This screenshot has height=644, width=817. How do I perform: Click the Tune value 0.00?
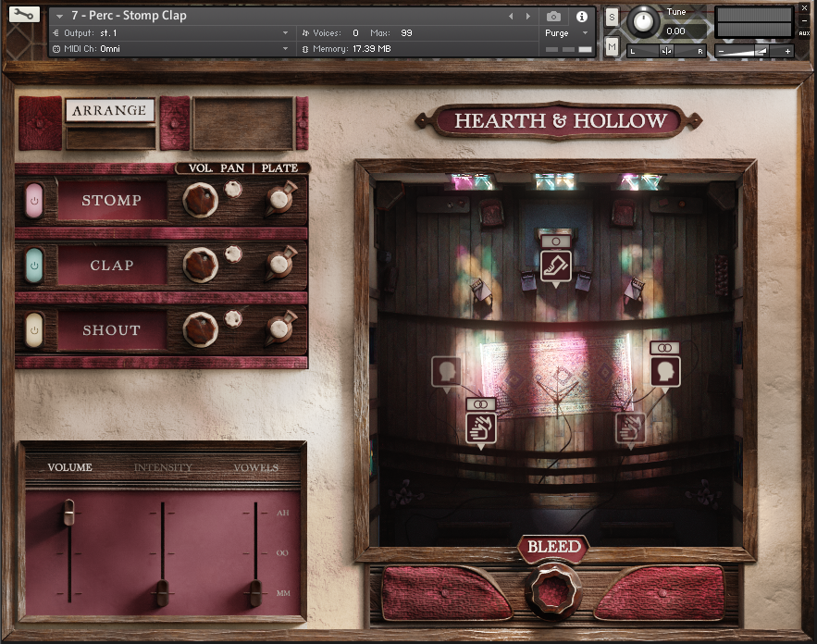[x=675, y=31]
